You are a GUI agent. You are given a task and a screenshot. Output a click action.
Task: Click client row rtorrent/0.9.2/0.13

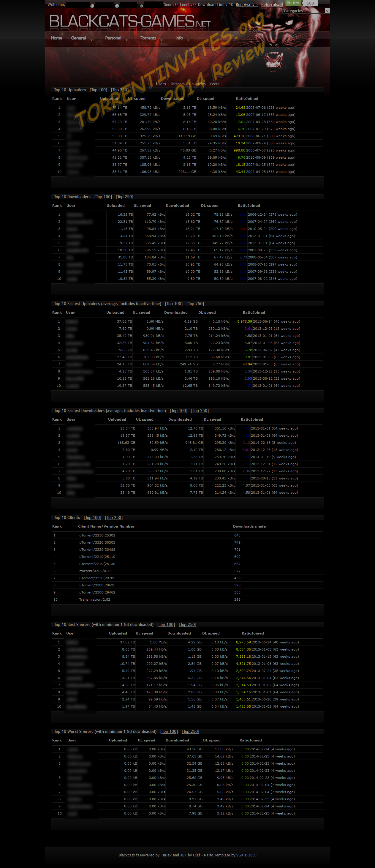tap(187, 571)
